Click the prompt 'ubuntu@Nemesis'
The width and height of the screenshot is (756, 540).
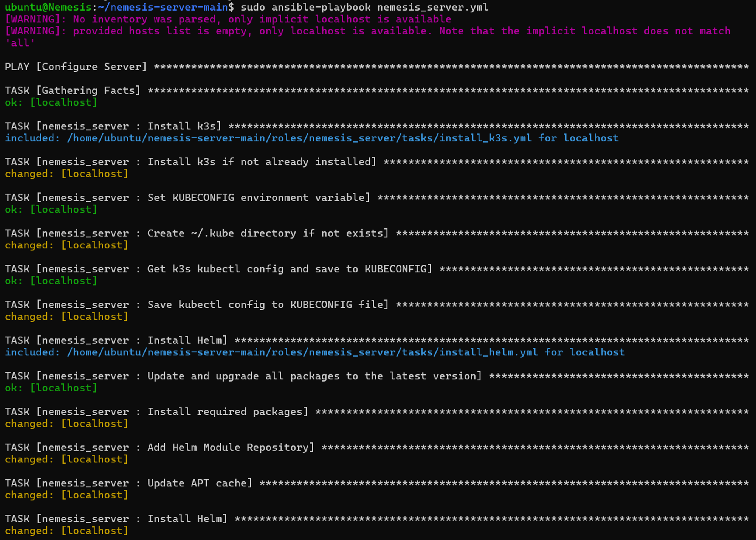48,7
